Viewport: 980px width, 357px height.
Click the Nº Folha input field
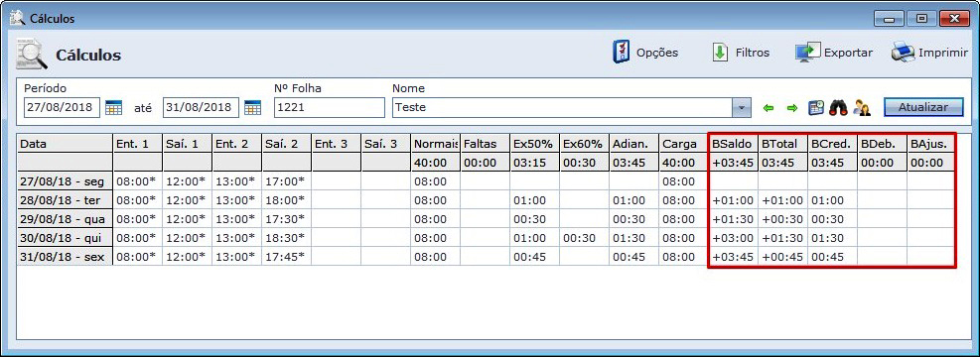[330, 107]
